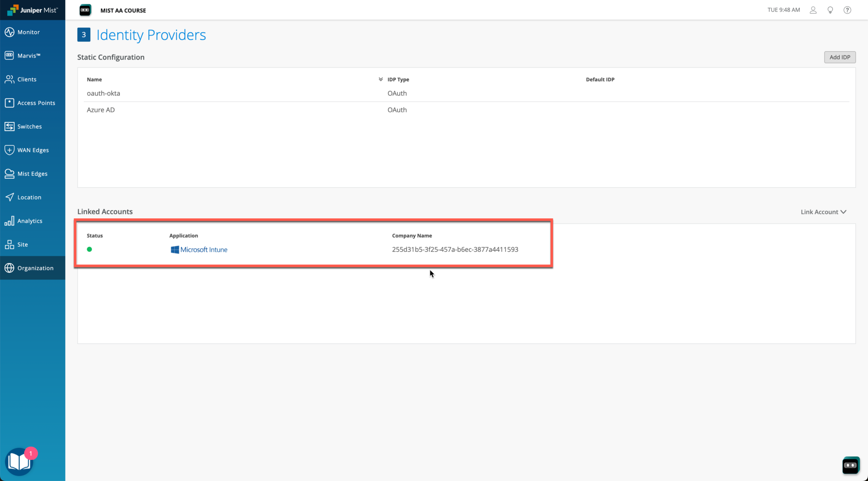Select Marvis in the sidebar
Viewport: 868px width, 481px height.
point(29,55)
